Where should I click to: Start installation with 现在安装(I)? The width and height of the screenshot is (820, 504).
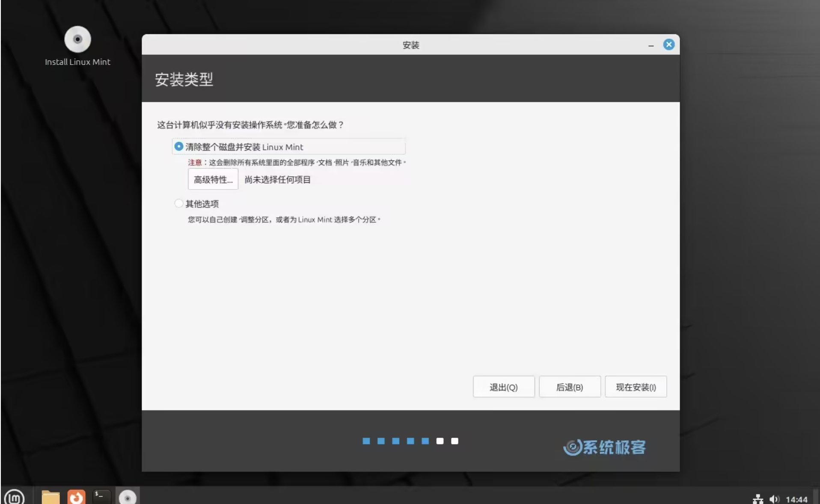636,387
